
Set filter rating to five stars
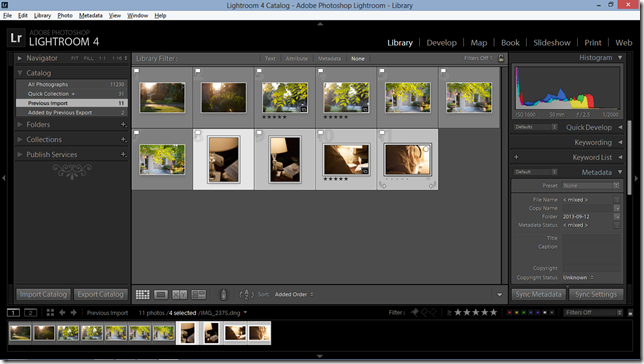pyautogui.click(x=493, y=313)
